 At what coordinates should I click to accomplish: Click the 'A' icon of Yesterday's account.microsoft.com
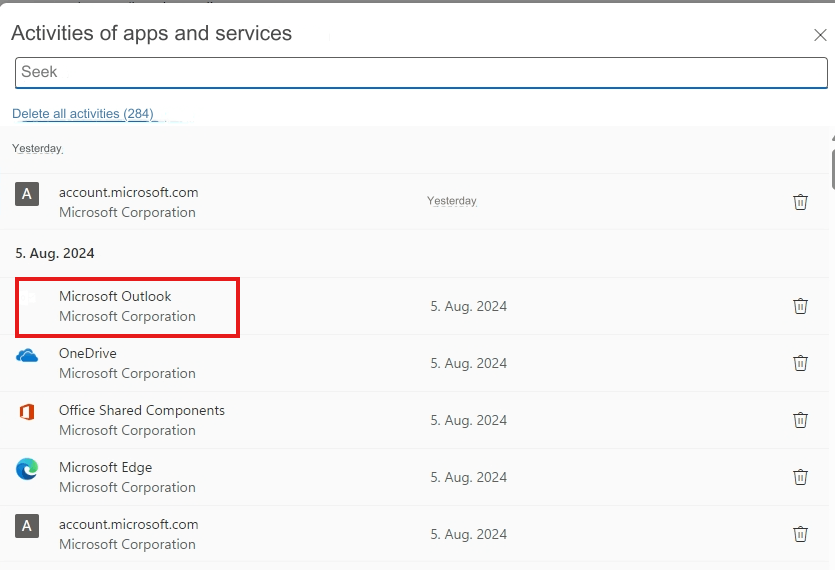pyautogui.click(x=27, y=194)
